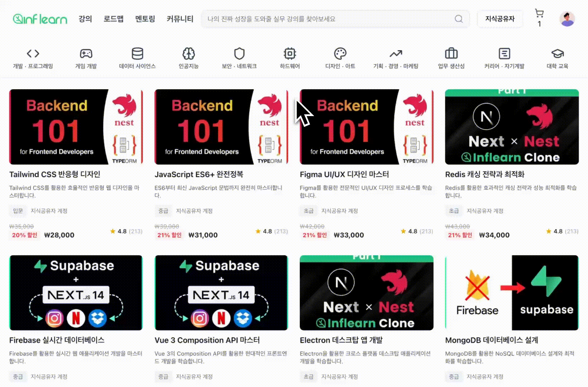Click the '초급' tag on Figma UI/UX course
The height and width of the screenshot is (387, 588).
click(308, 211)
